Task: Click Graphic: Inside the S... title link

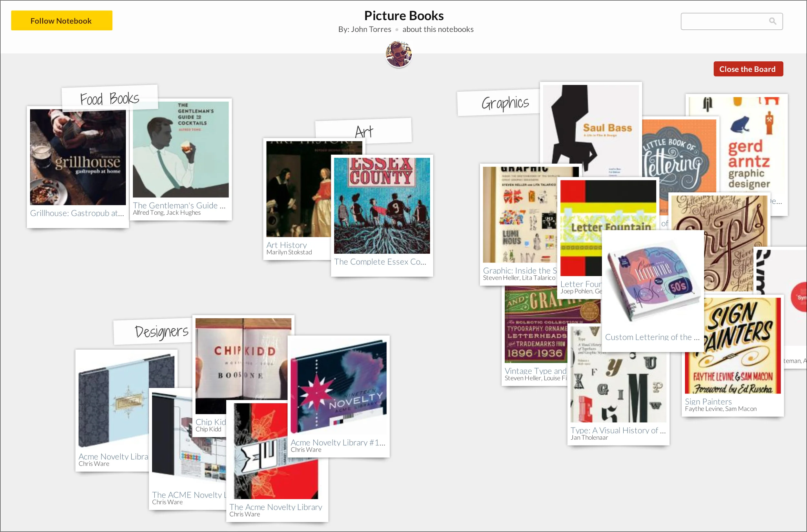Action: point(520,271)
